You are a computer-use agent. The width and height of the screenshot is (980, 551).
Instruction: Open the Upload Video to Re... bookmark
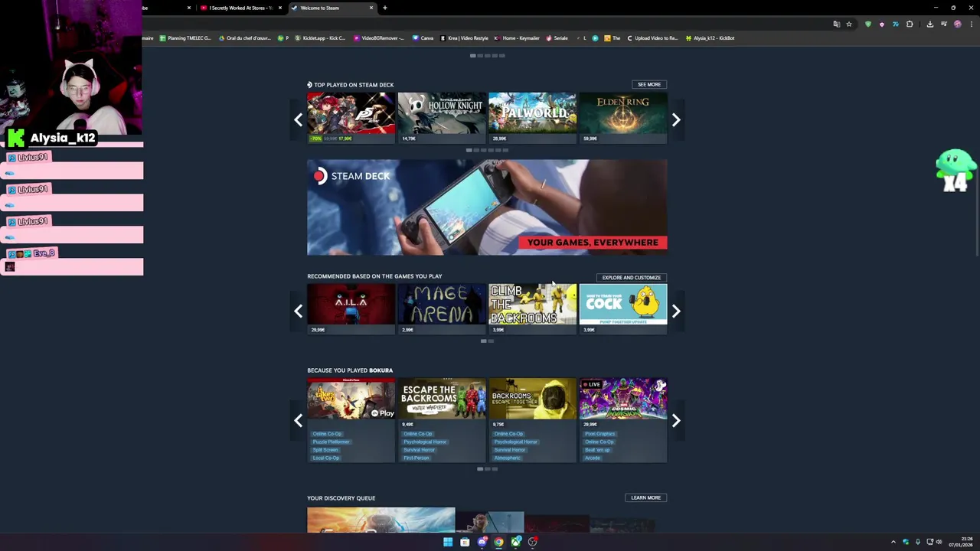(x=653, y=38)
